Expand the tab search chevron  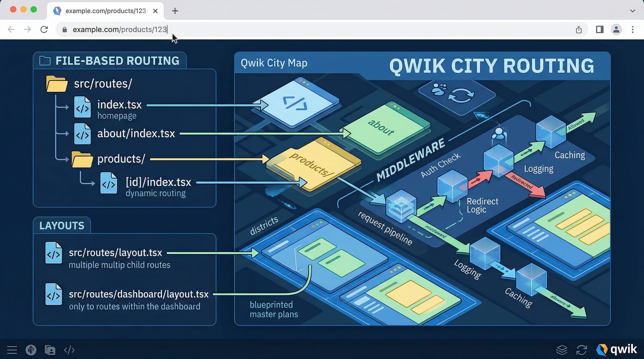coord(632,11)
